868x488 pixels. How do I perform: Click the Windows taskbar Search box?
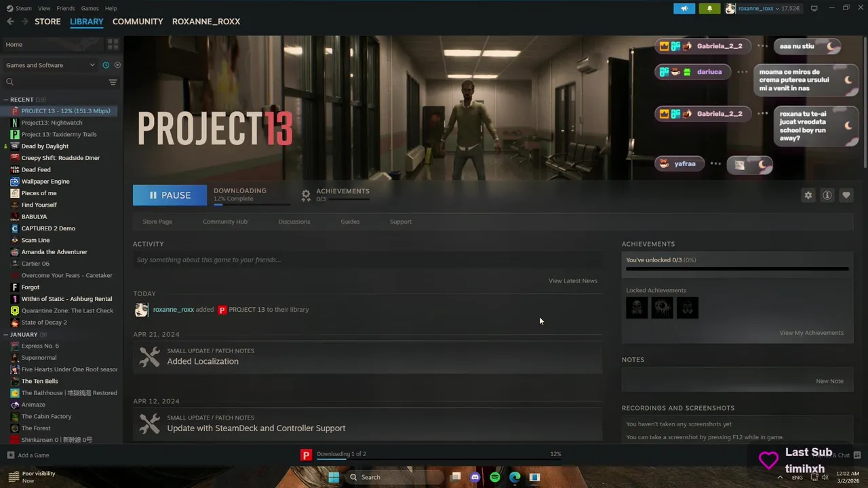[x=394, y=477]
